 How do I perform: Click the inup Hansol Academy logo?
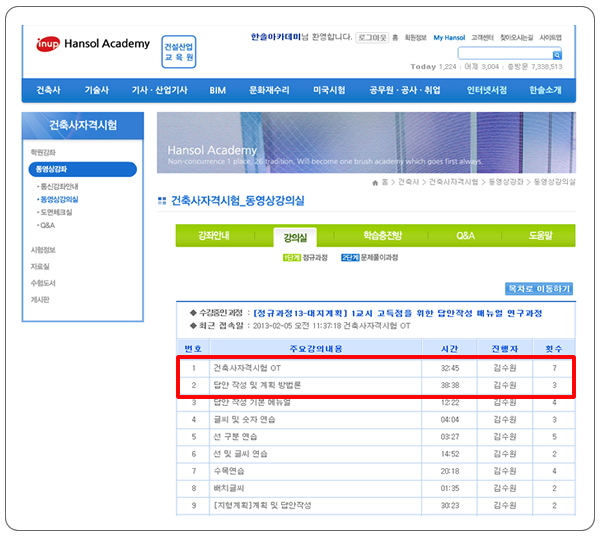point(93,44)
